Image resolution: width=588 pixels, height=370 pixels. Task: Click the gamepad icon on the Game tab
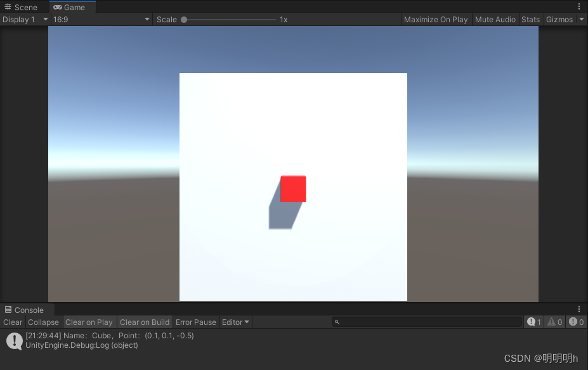57,7
